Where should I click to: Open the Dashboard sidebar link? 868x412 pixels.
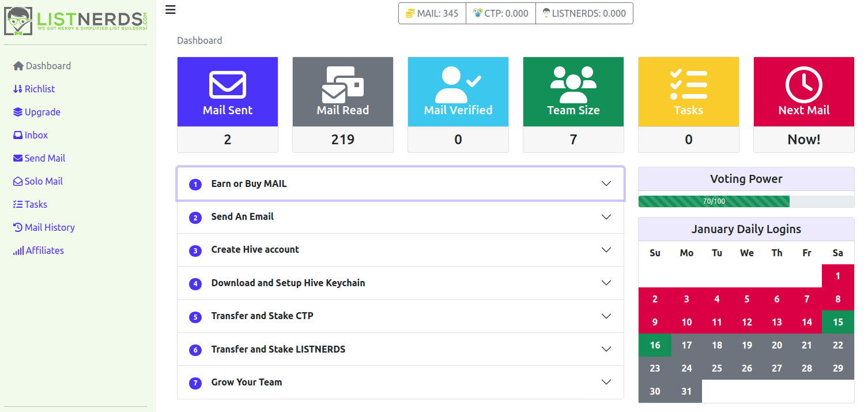pos(42,66)
